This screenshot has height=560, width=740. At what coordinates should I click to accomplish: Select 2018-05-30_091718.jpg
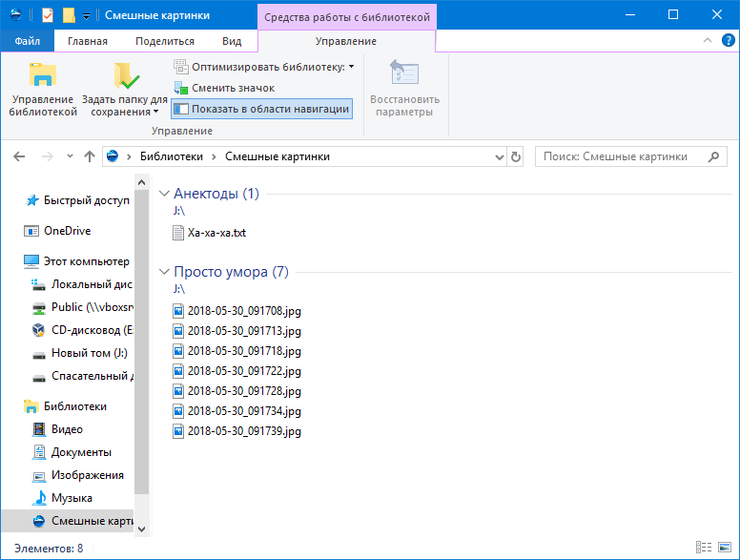[236, 351]
